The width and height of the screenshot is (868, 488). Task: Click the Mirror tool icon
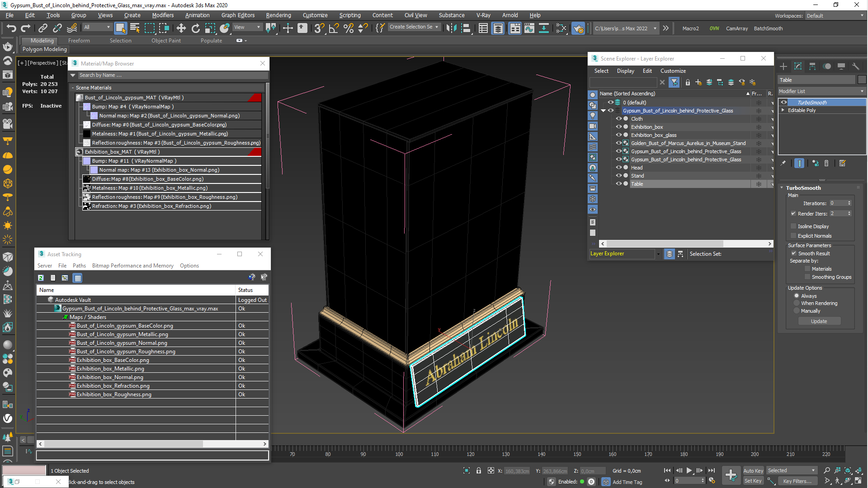coord(451,28)
